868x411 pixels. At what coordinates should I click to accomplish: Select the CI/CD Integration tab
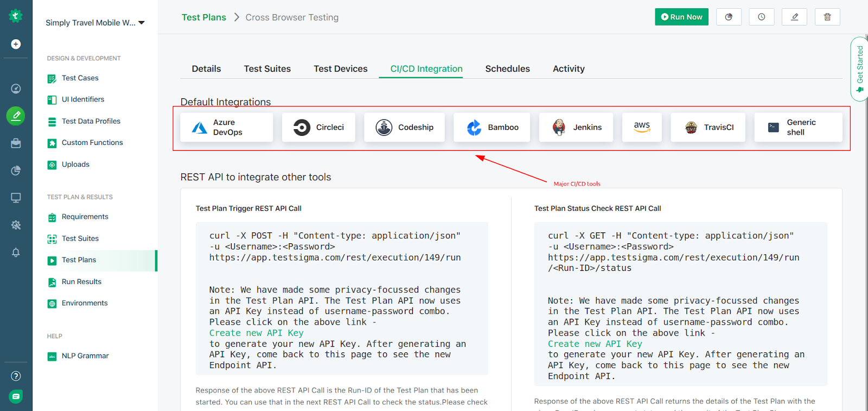click(x=426, y=69)
